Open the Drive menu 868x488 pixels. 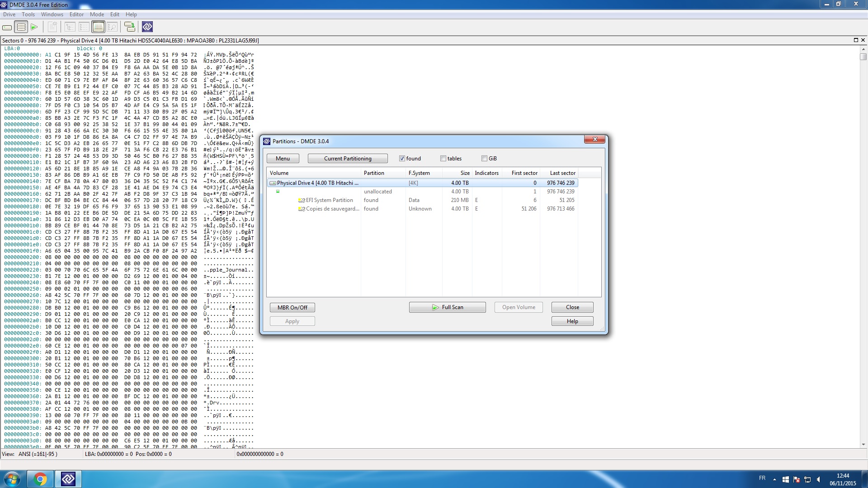coord(9,14)
